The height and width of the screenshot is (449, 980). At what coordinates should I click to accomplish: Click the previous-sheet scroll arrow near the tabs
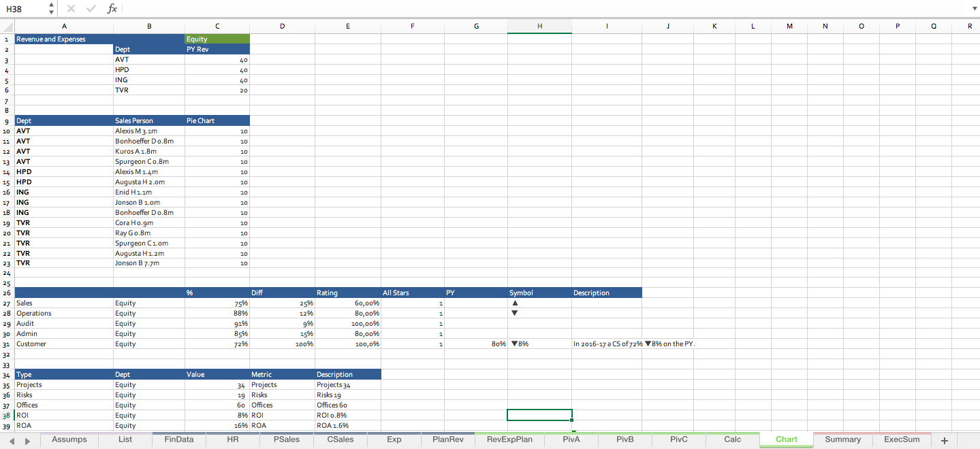click(x=11, y=440)
